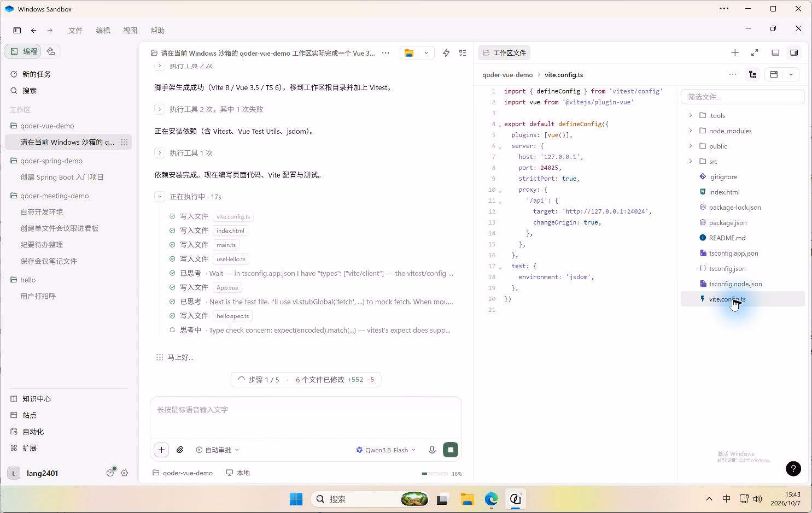The image size is (812, 513).
Task: Open the 自动审批 approval dropdown
Action: point(218,450)
